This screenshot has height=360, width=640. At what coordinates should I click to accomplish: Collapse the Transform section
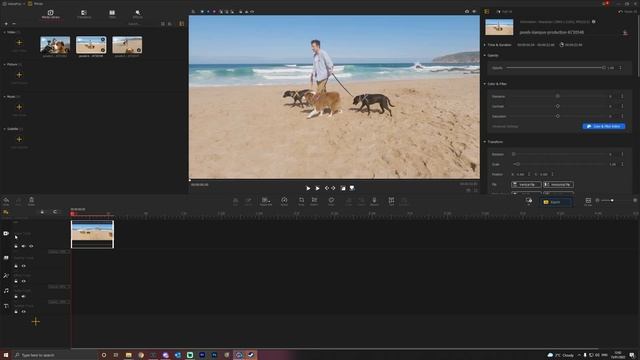(485, 142)
